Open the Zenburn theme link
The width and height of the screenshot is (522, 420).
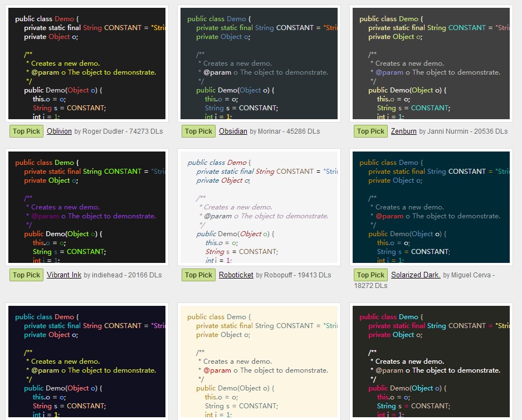coord(403,131)
